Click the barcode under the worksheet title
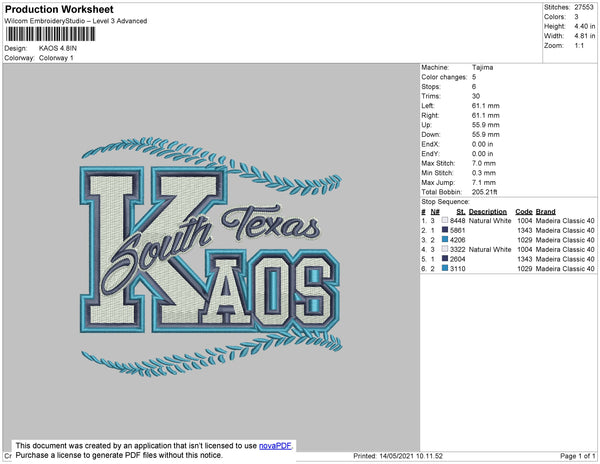This screenshot has height=464, width=600. pos(50,34)
